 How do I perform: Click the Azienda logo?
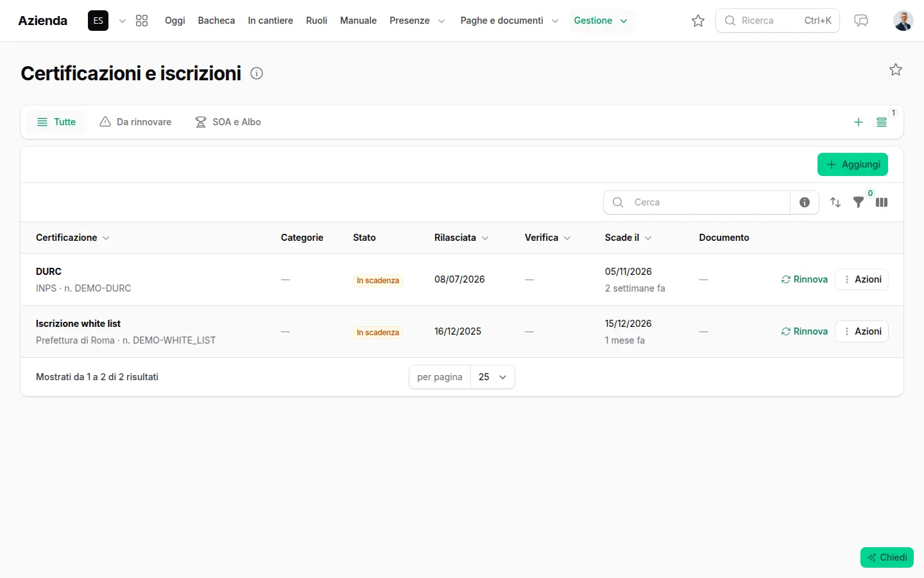[42, 21]
